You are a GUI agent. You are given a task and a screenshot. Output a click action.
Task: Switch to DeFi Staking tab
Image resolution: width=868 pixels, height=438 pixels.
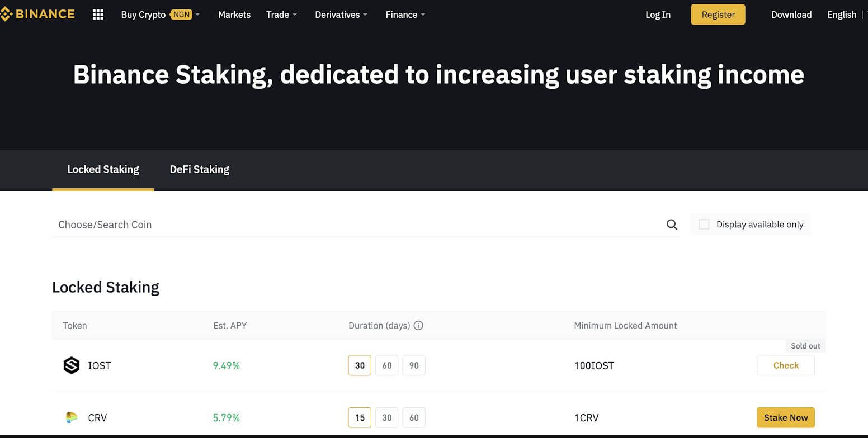[x=200, y=169]
